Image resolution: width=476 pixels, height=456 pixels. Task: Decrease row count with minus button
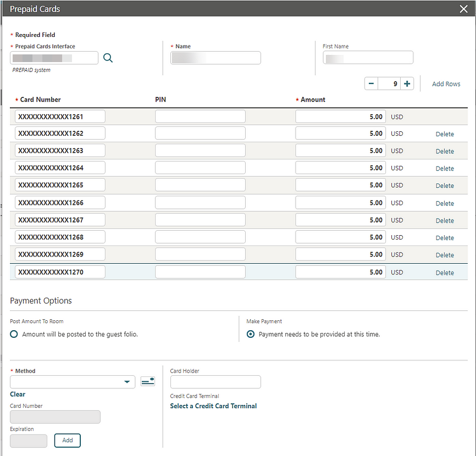371,84
